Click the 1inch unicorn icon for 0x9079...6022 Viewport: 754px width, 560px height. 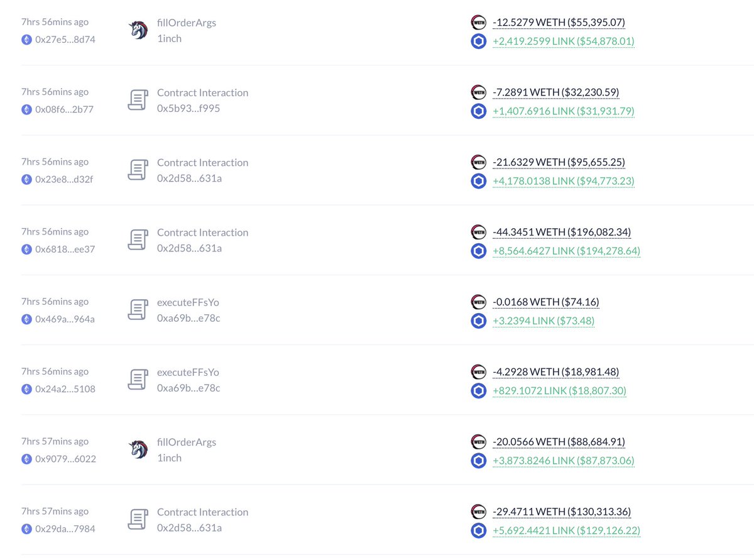pyautogui.click(x=138, y=449)
